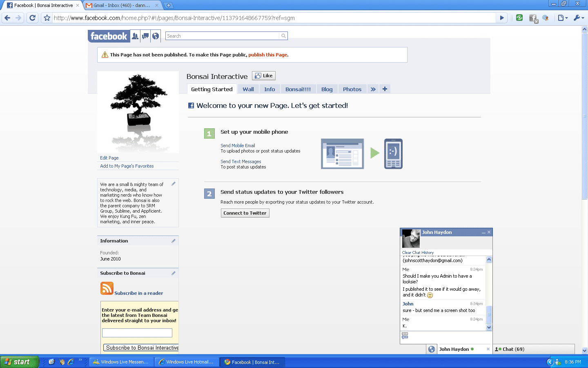This screenshot has height=368, width=588.
Task: Click Add to My Page's Favorites
Action: point(127,166)
